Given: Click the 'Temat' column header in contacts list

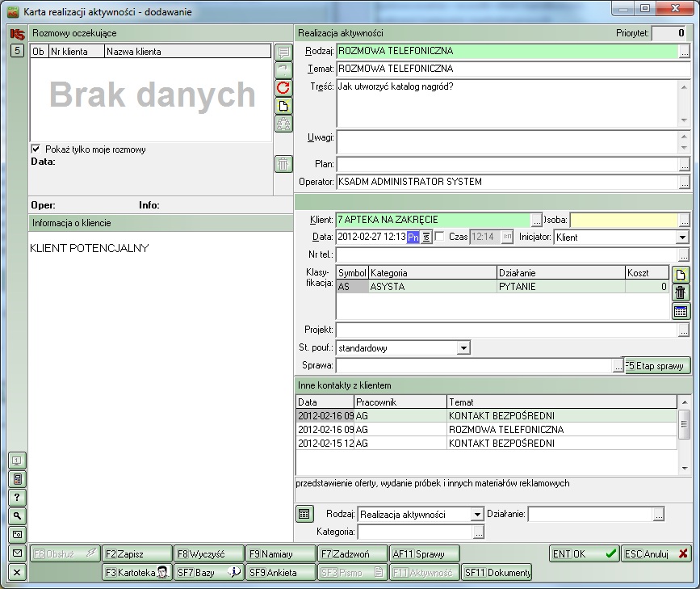Looking at the screenshot, I should coord(561,402).
